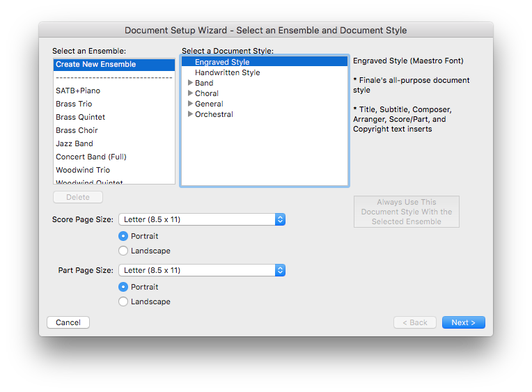Go to the previous wizard step with Back
The height and width of the screenshot is (392, 532).
click(415, 322)
